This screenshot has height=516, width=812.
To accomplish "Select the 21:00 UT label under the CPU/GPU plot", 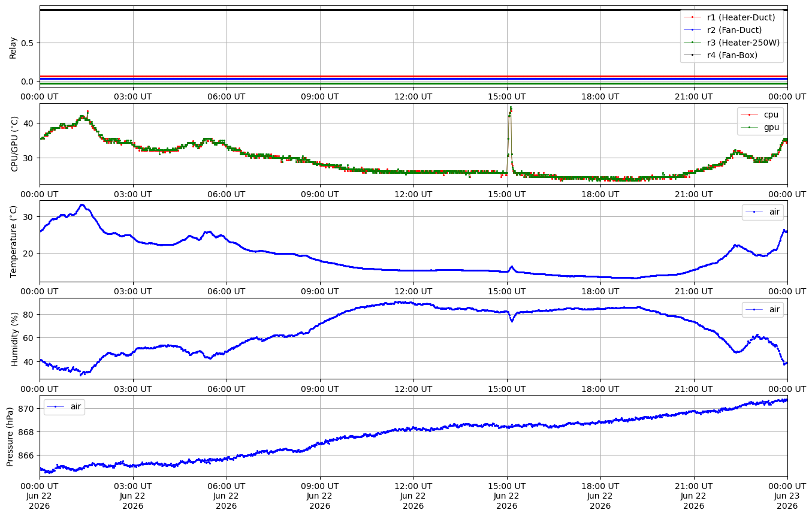I will pos(694,193).
